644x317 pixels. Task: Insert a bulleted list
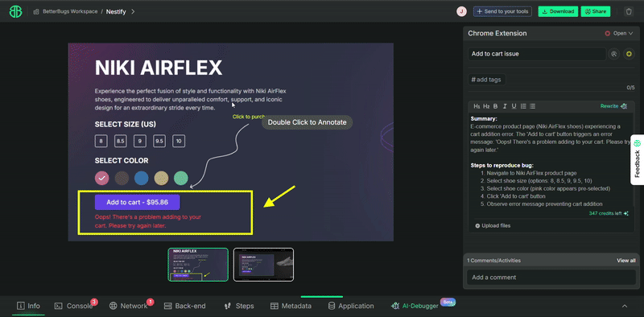point(532,106)
